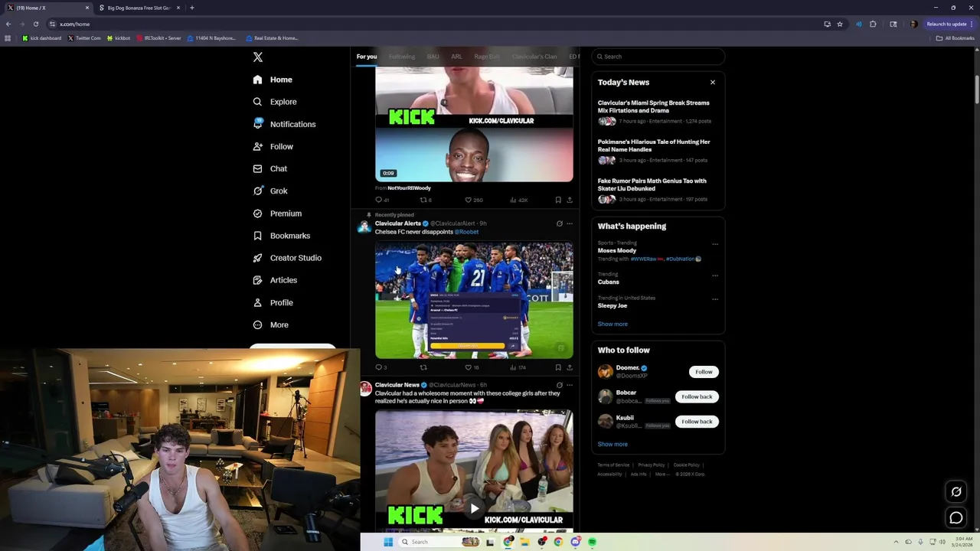Follow back Bobcar

(697, 396)
